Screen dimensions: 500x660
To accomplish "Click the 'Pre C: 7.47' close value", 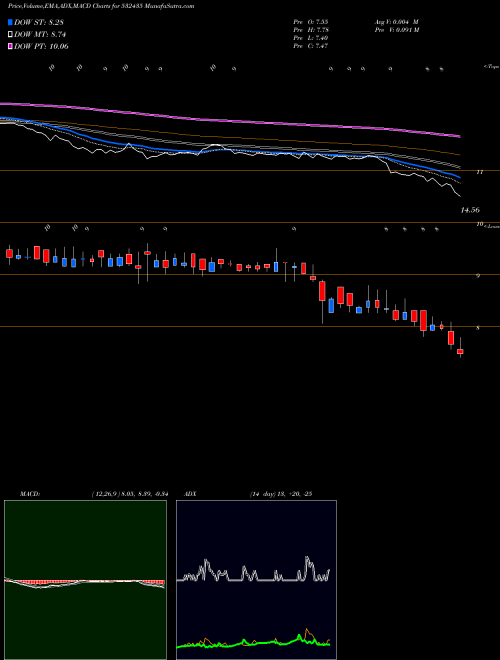I will coord(311,46).
